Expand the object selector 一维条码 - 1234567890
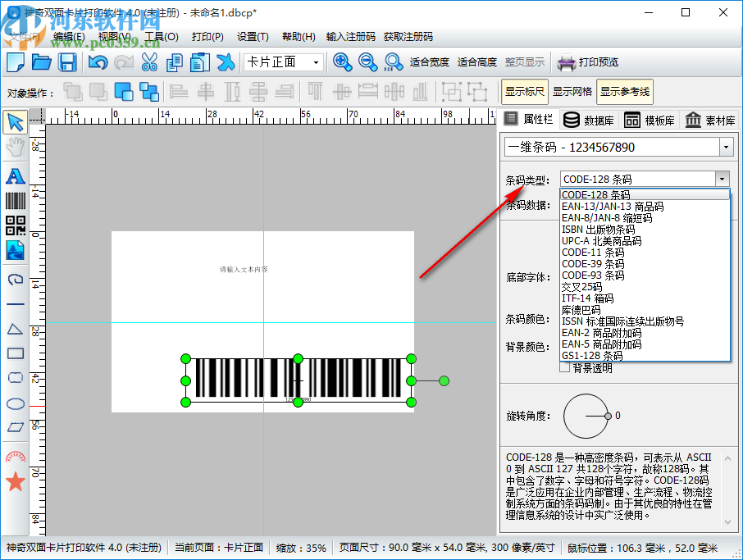 pyautogui.click(x=726, y=148)
